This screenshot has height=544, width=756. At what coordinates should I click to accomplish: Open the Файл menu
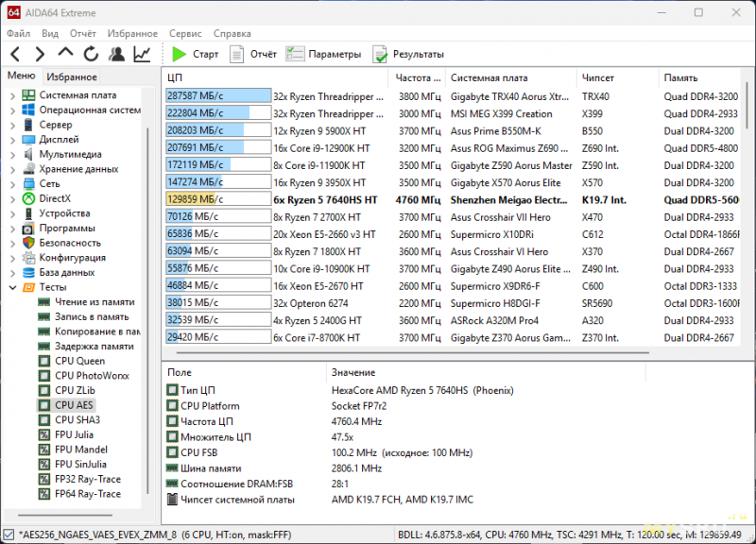pyautogui.click(x=18, y=33)
